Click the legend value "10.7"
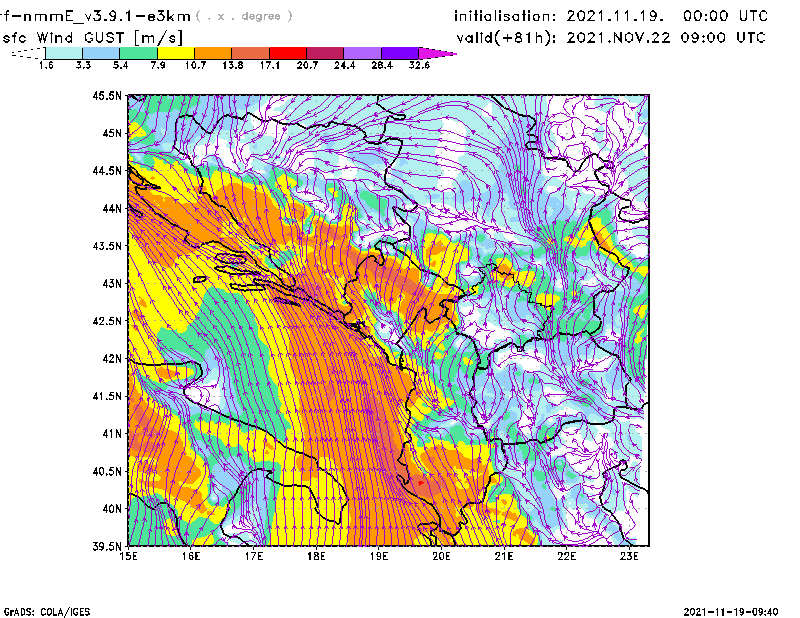Screen dimensions: 800x618 pos(195,65)
